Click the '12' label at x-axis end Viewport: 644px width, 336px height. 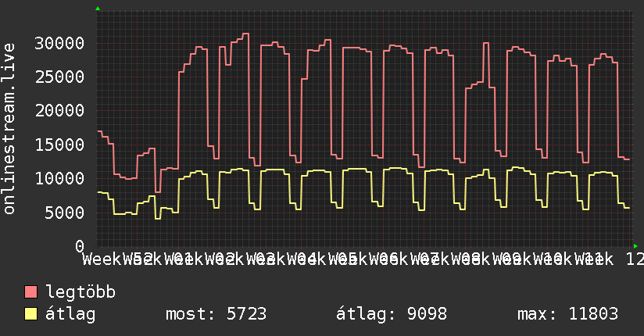(635, 259)
